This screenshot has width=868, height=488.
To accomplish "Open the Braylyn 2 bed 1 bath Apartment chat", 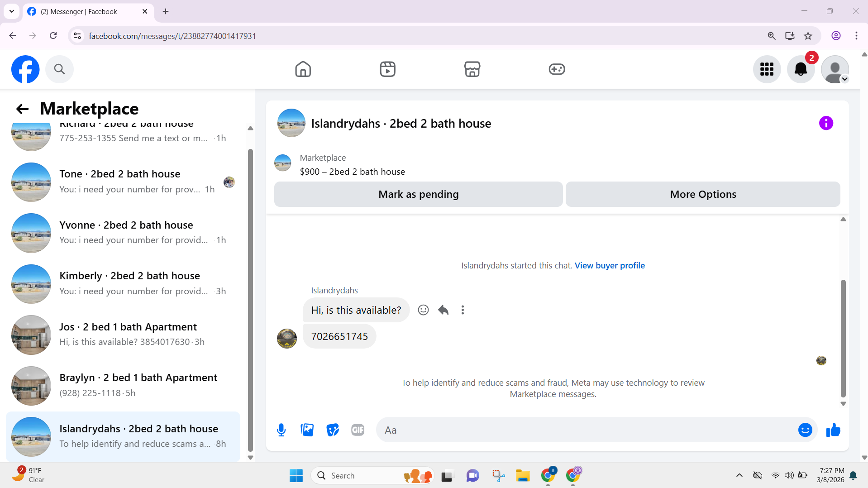I will tap(123, 386).
